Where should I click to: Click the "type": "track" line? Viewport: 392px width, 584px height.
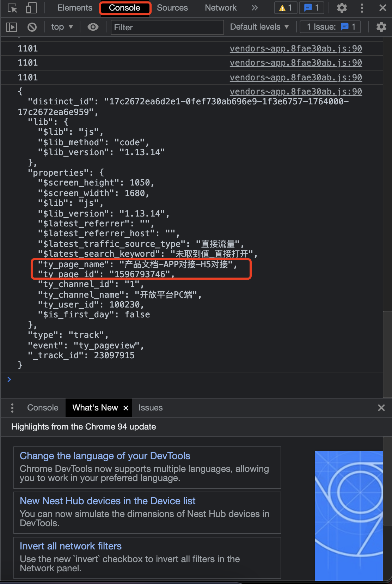pyautogui.click(x=68, y=335)
